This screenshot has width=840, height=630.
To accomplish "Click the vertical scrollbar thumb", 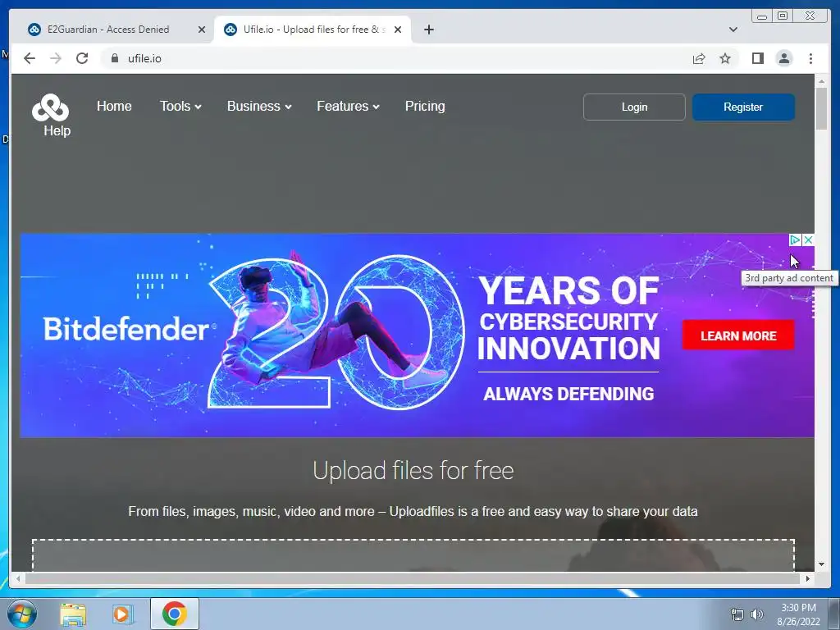I will tap(821, 107).
